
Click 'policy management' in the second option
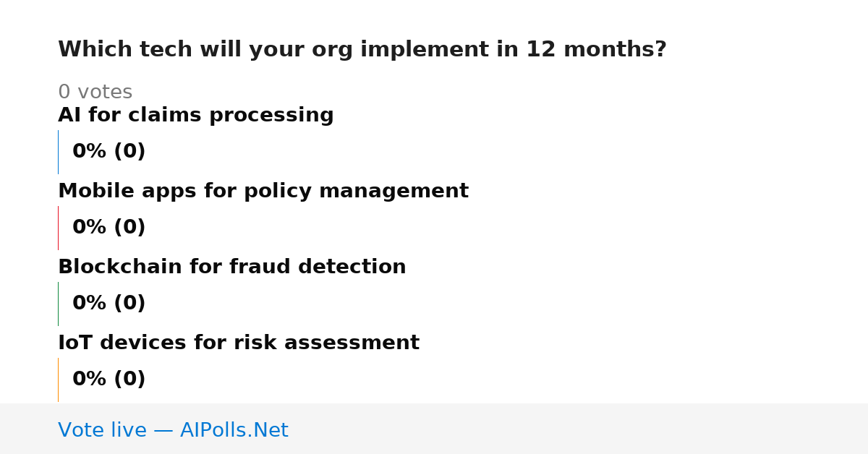click(x=356, y=192)
